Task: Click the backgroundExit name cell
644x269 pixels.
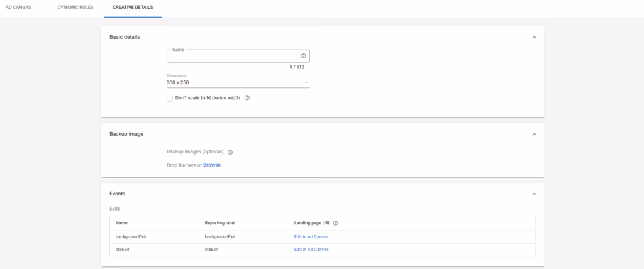Action: point(131,237)
